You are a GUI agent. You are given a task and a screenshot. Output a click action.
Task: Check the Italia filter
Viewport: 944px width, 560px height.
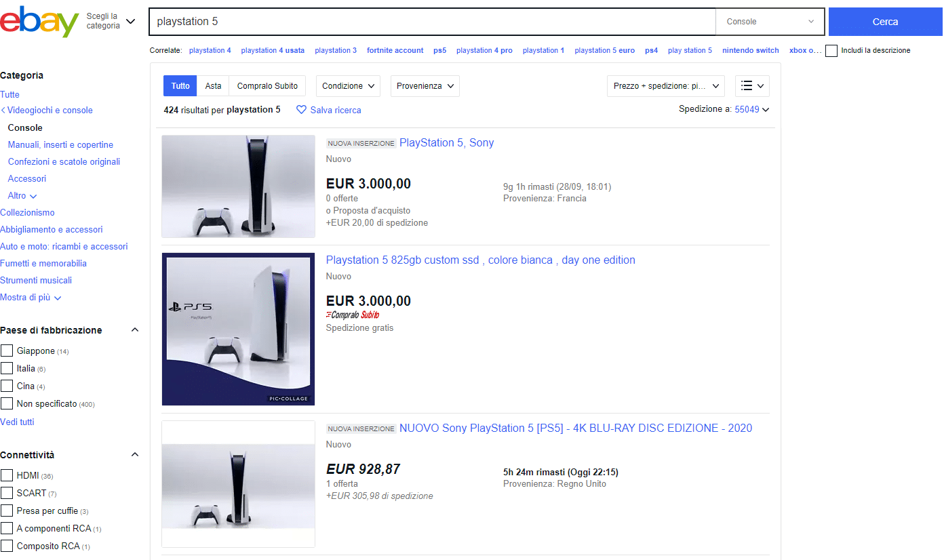pyautogui.click(x=7, y=369)
